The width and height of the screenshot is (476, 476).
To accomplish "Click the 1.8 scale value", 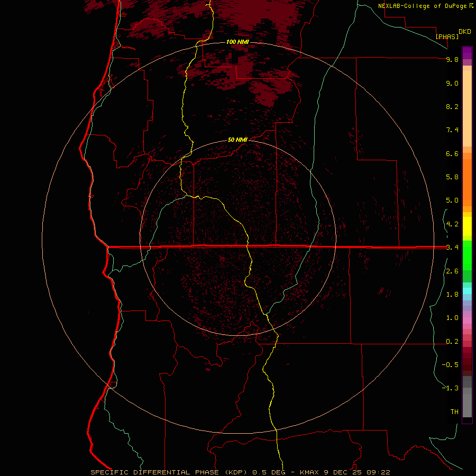I will (452, 295).
